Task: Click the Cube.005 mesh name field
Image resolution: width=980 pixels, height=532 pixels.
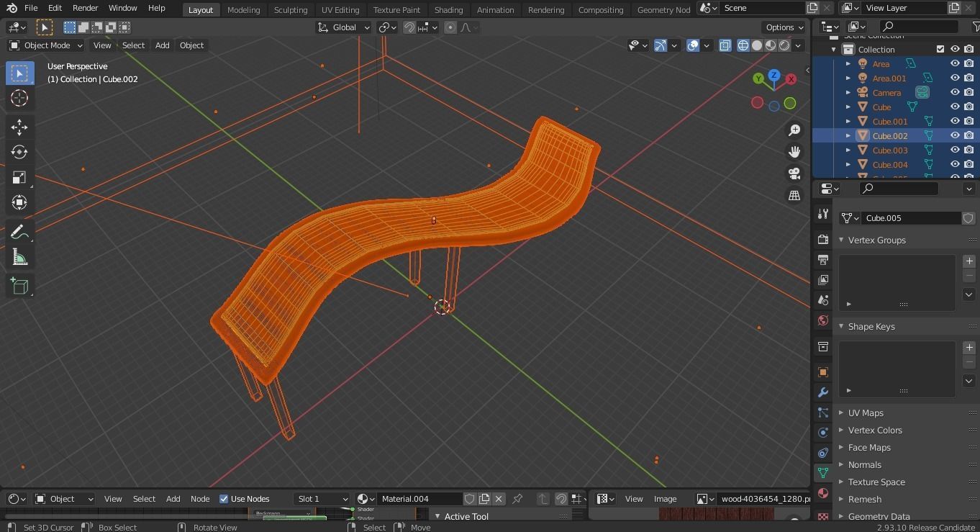Action: tap(912, 218)
